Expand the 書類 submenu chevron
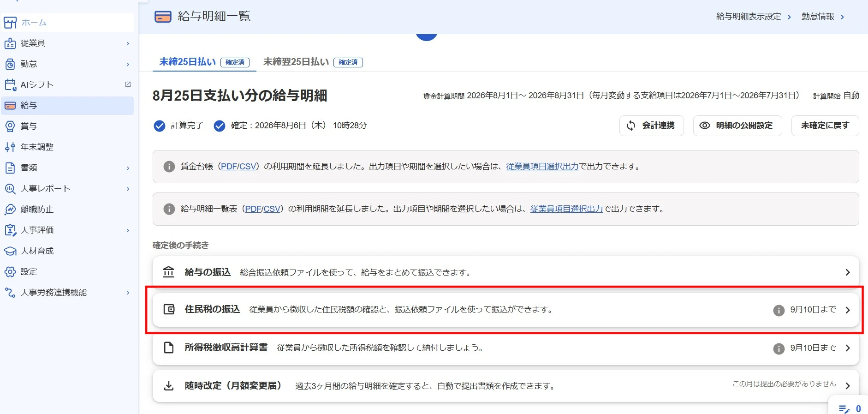868x414 pixels. pyautogui.click(x=128, y=168)
